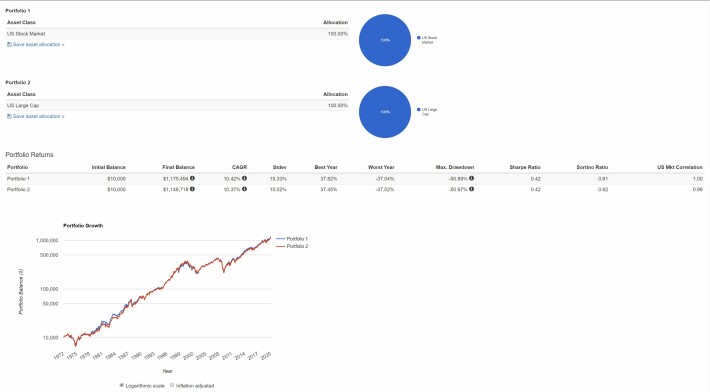Click the Portfolio Returns heading
710x392 pixels.
click(29, 155)
